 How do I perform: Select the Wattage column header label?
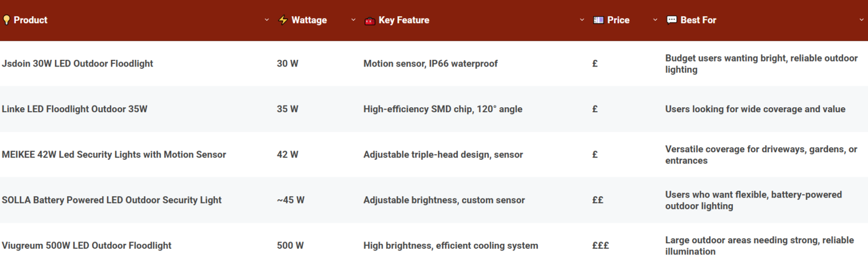pos(309,20)
